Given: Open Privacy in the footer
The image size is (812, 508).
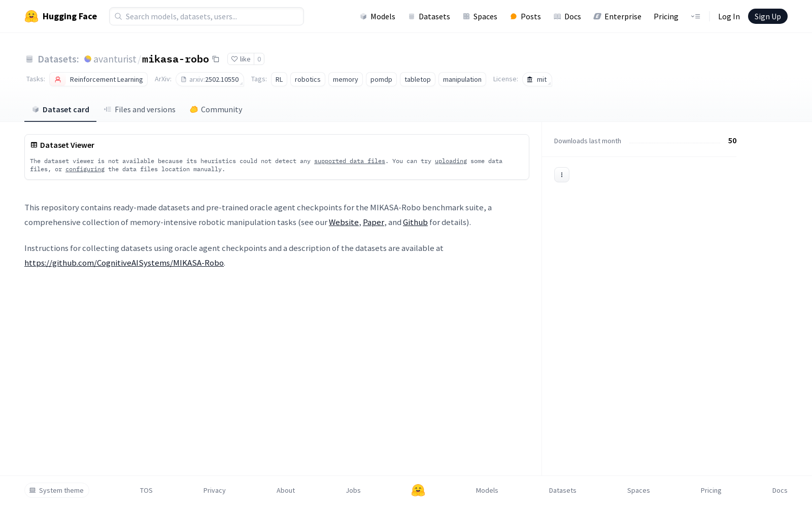Looking at the screenshot, I should (x=215, y=490).
